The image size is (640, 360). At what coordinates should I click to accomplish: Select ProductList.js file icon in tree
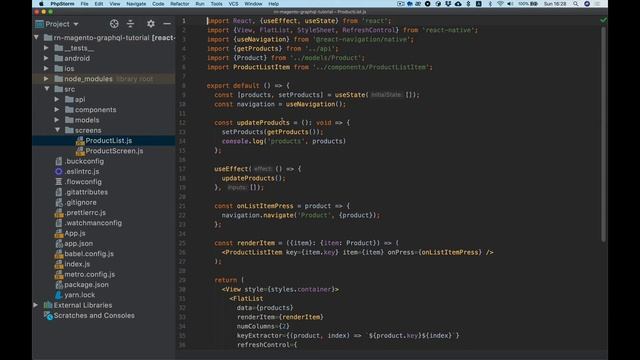(80, 141)
